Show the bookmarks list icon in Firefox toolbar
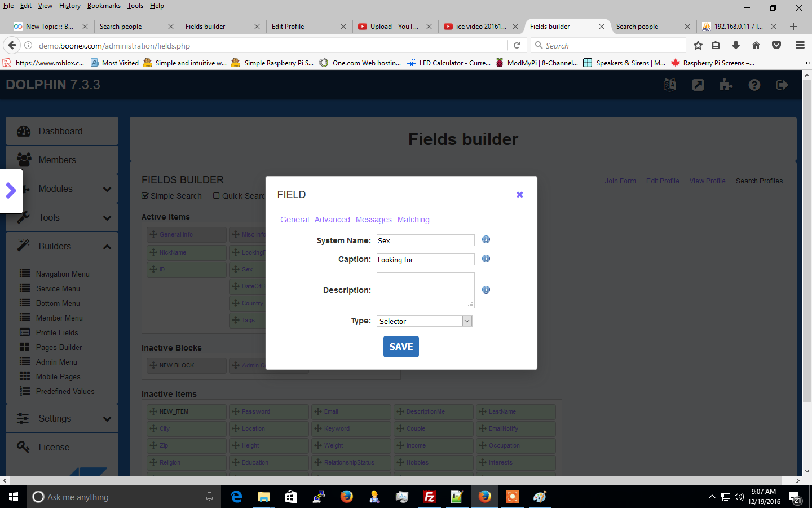The image size is (812, 508). (716, 45)
